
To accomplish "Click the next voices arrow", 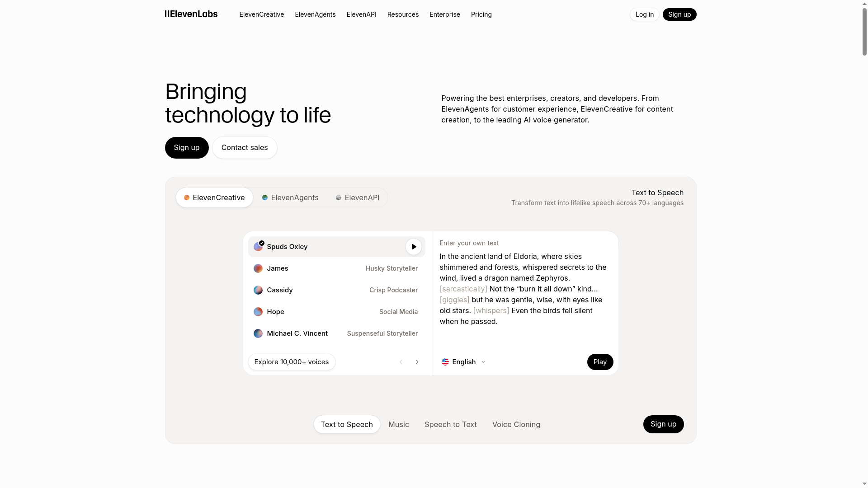I will (x=417, y=361).
